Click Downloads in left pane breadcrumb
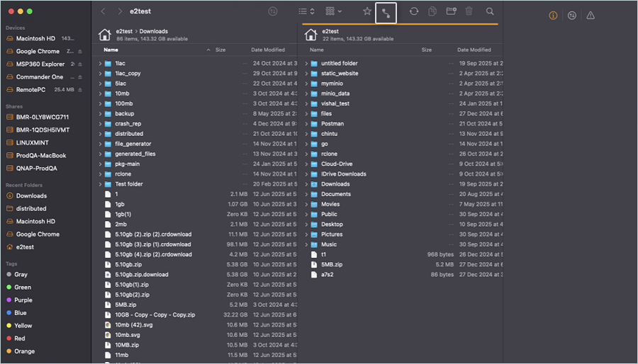The height and width of the screenshot is (364, 638). tap(153, 31)
